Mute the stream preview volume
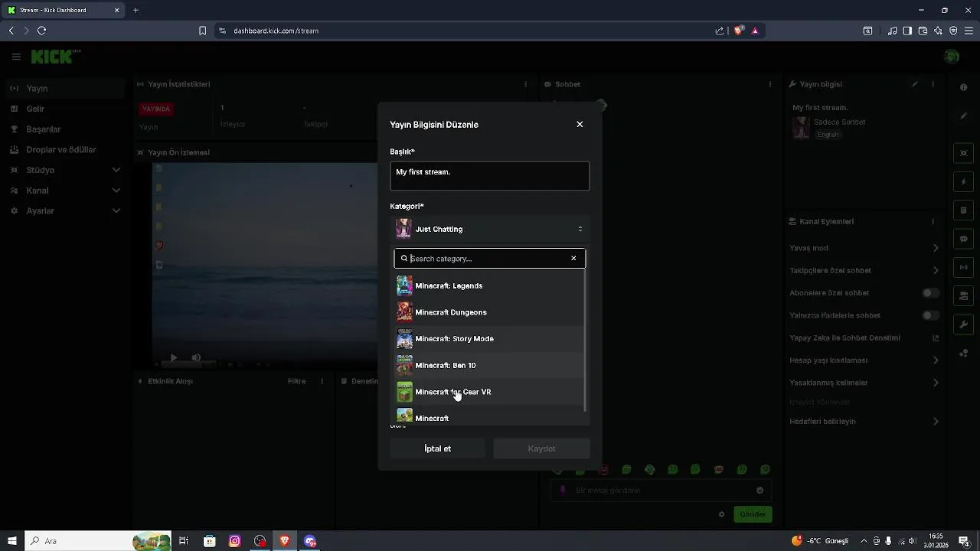 [x=196, y=357]
